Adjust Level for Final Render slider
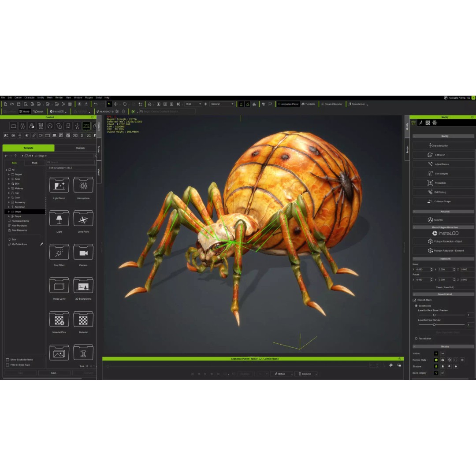Screen dimensions: 476x476 click(x=434, y=325)
